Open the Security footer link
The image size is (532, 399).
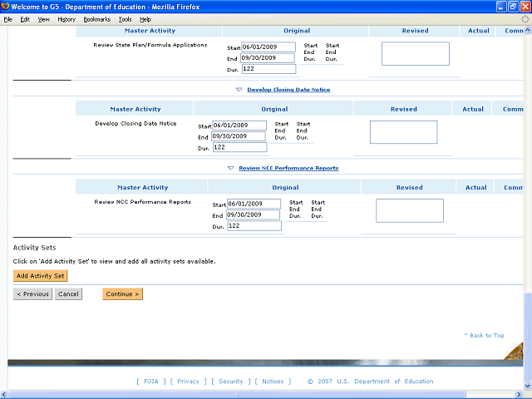point(230,382)
